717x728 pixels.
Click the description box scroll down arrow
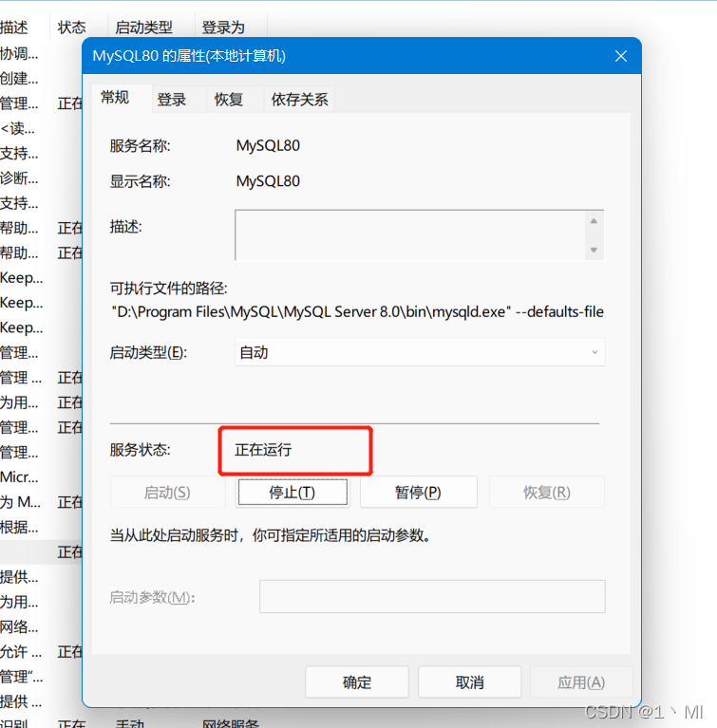[x=594, y=250]
